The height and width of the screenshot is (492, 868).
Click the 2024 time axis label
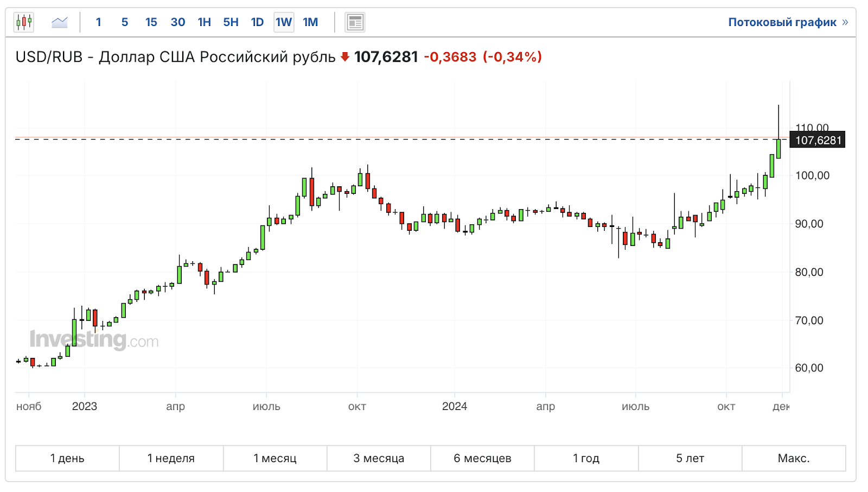455,406
